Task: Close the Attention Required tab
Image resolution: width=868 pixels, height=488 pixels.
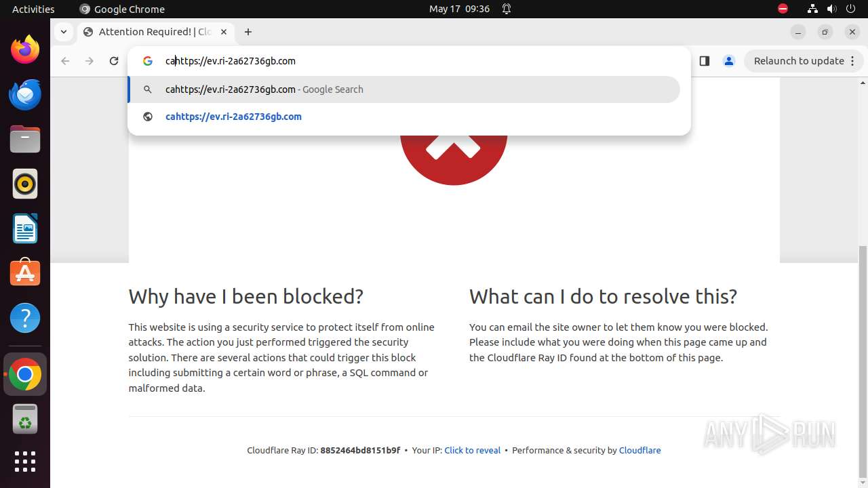Action: 224,32
